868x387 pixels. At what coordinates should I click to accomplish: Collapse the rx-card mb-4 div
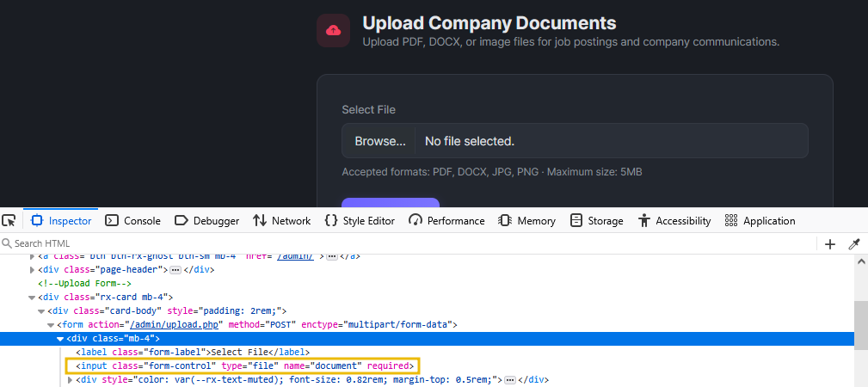[32, 298]
